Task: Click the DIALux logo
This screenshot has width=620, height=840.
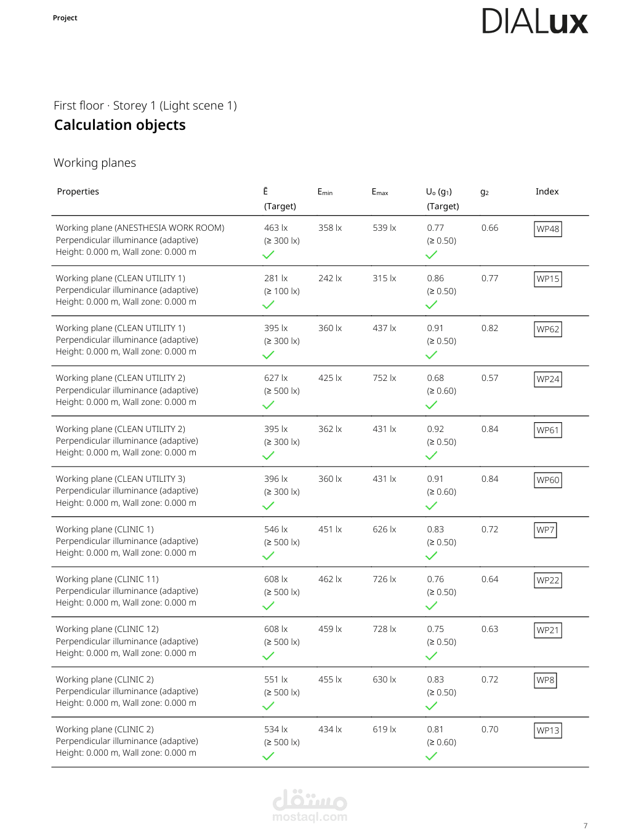Action: 534,21
